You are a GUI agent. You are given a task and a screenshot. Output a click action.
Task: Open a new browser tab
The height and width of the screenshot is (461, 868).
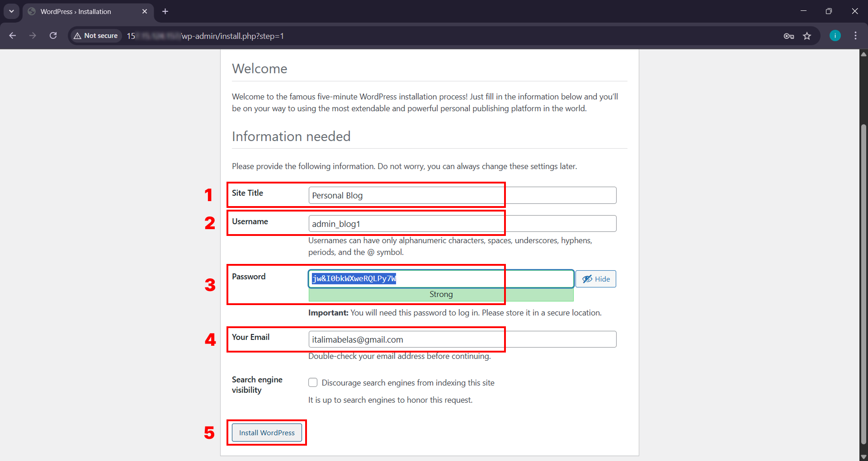pyautogui.click(x=165, y=11)
